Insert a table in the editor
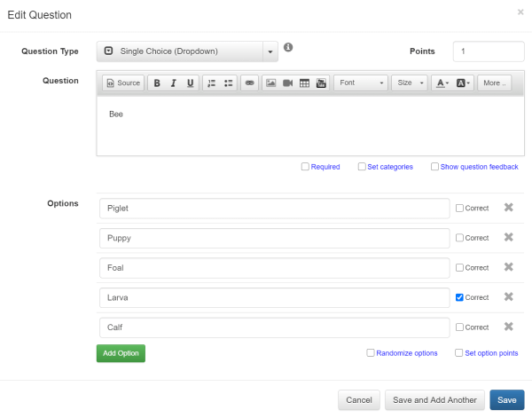Viewport: 532px width, 418px height. click(x=304, y=83)
